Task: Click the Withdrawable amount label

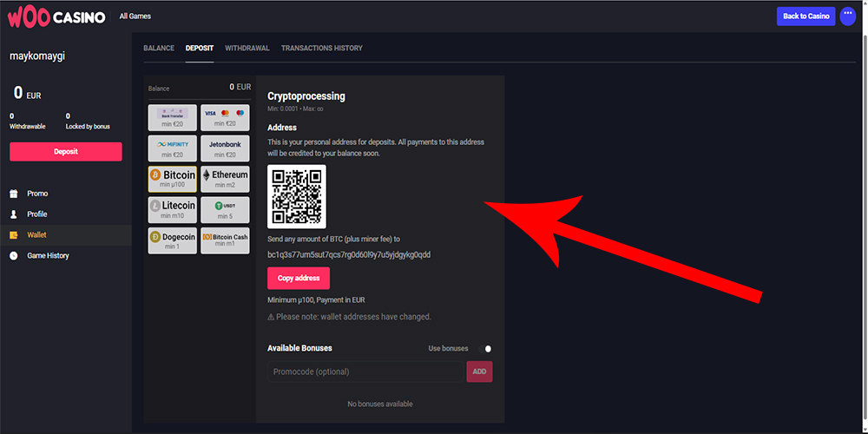Action: click(28, 127)
